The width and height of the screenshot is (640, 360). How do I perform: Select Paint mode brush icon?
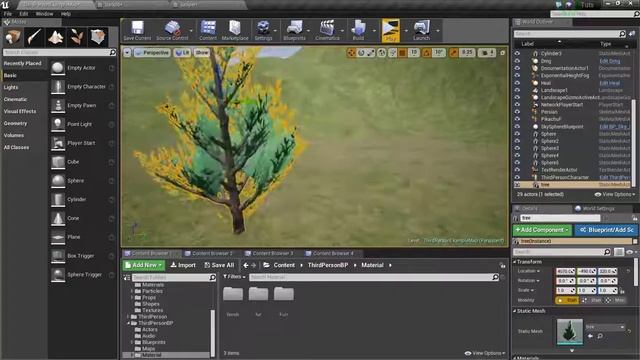point(34,37)
